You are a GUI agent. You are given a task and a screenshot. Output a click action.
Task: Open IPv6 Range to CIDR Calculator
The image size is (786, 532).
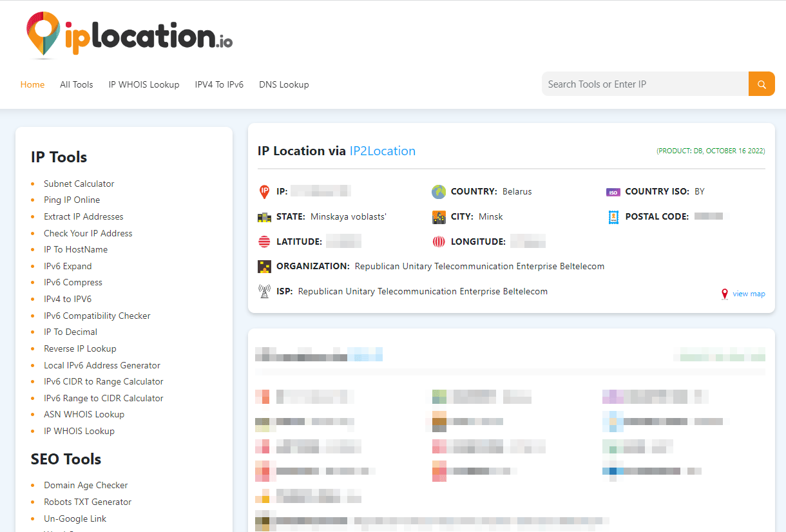[104, 398]
